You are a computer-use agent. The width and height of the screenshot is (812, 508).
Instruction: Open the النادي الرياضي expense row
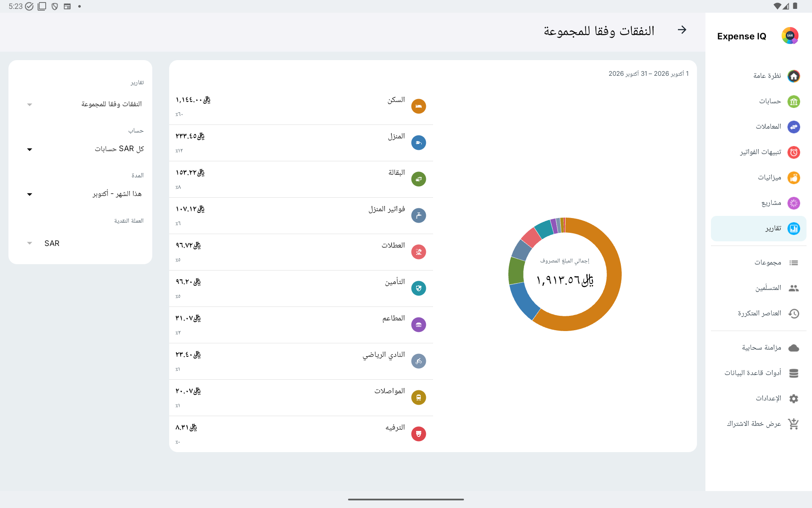(301, 361)
